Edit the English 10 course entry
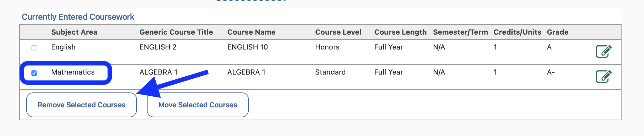Screen dimensions: 644x136 tap(604, 51)
